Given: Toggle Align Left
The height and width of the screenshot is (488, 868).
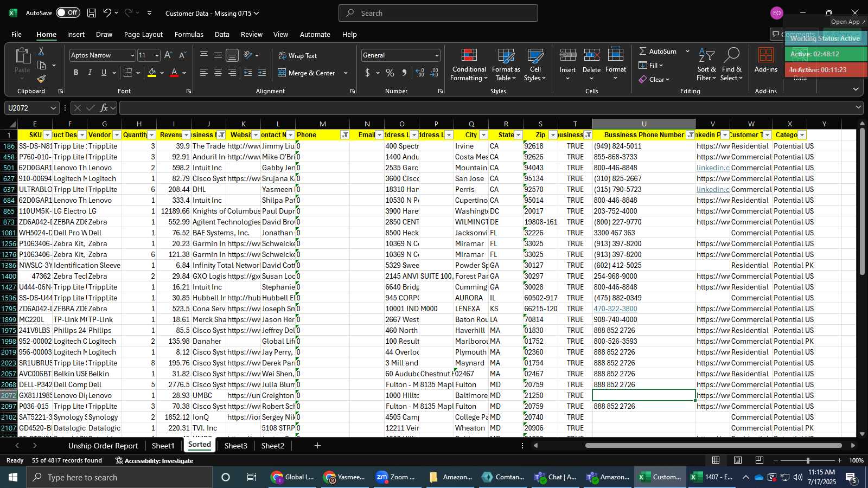Looking at the screenshot, I should pyautogui.click(x=204, y=73).
